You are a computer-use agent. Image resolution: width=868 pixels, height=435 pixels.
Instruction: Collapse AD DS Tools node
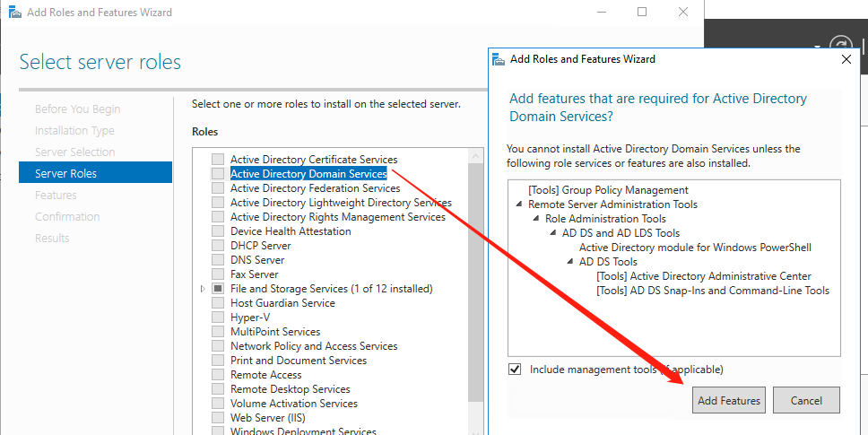[x=570, y=262]
